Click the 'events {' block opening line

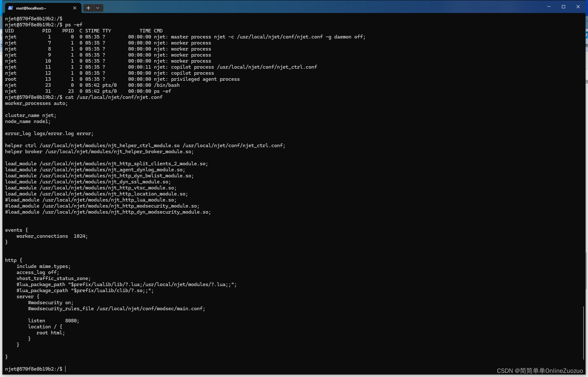17,230
